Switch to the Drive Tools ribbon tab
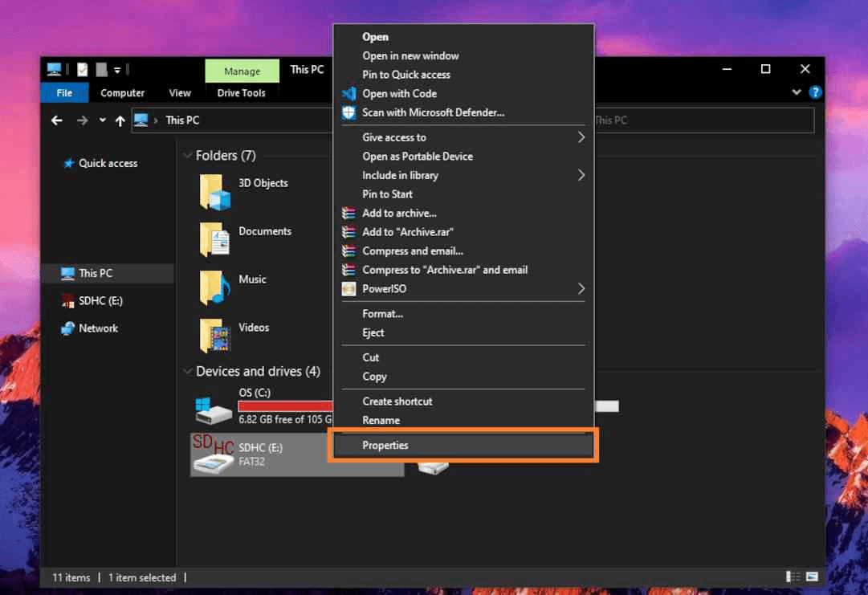Image resolution: width=868 pixels, height=595 pixels. [242, 92]
